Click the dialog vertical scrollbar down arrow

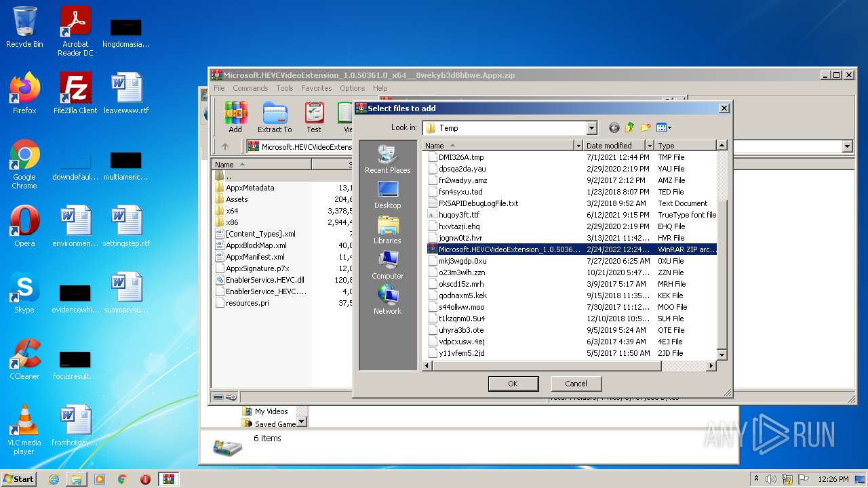coord(722,354)
